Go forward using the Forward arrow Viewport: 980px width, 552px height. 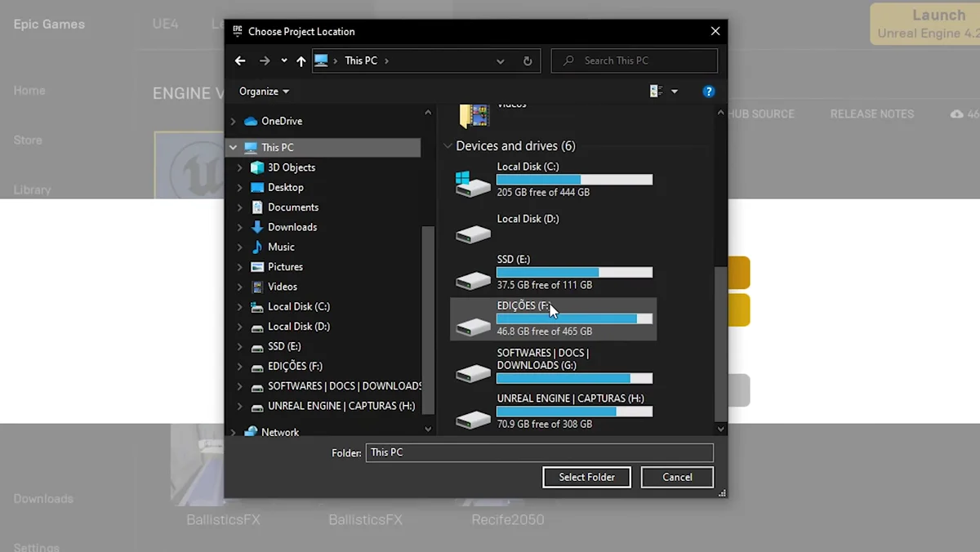pyautogui.click(x=264, y=60)
